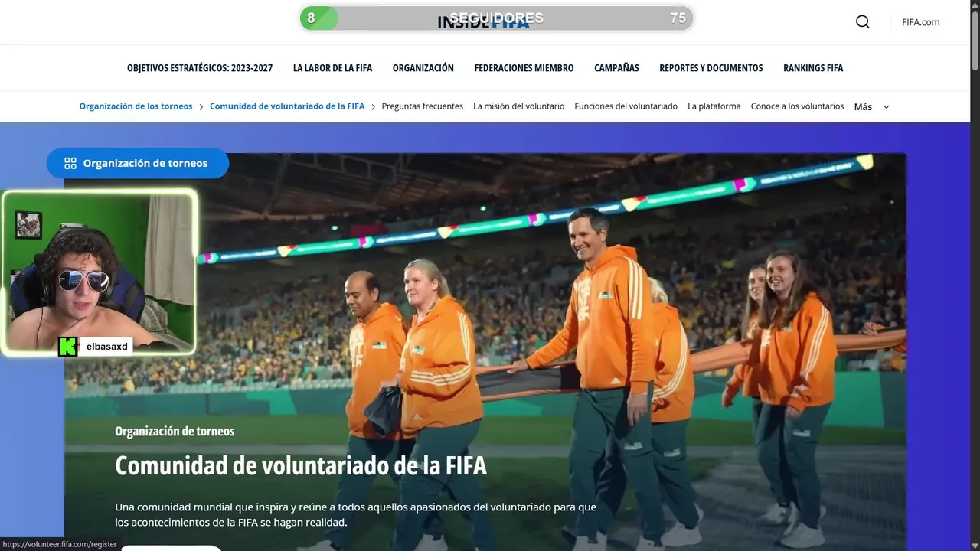Open La Labor de la FIFA menu
980x551 pixels.
(332, 68)
